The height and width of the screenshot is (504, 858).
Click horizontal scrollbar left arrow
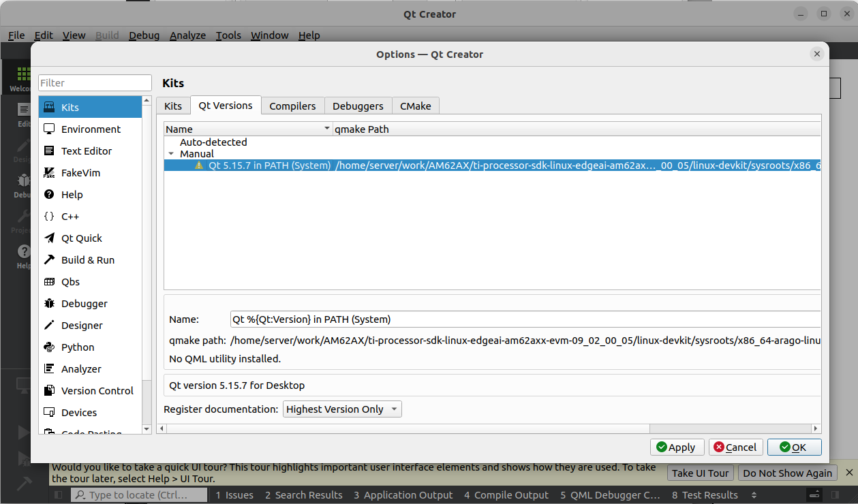tap(162, 428)
